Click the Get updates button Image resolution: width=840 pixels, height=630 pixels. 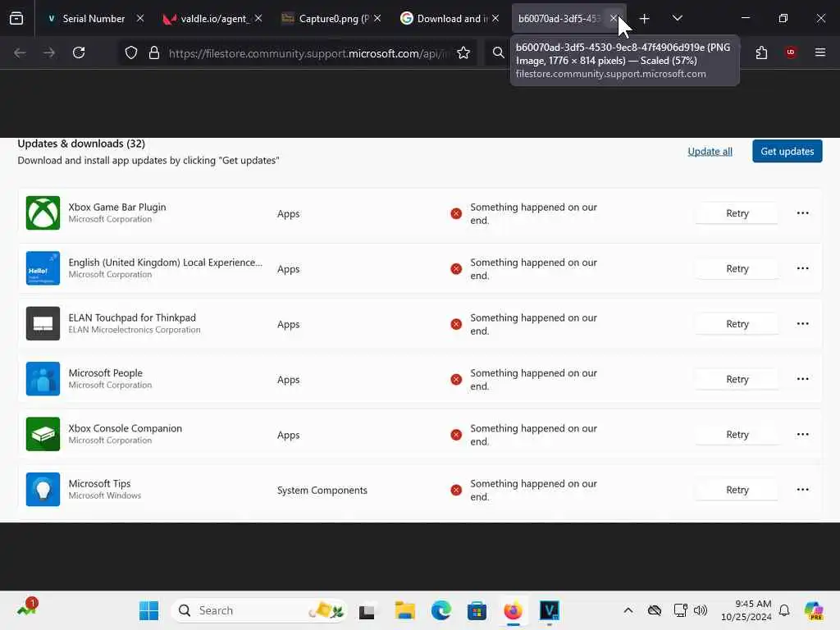tap(787, 151)
